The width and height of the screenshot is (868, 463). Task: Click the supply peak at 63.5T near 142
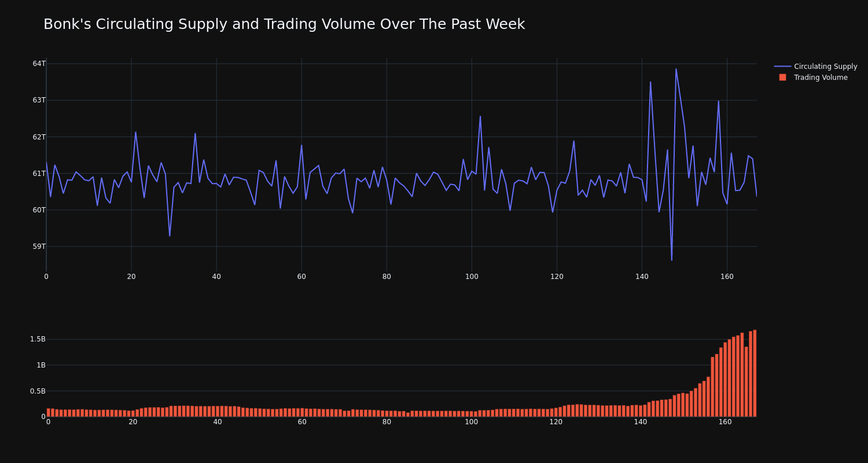click(x=650, y=82)
